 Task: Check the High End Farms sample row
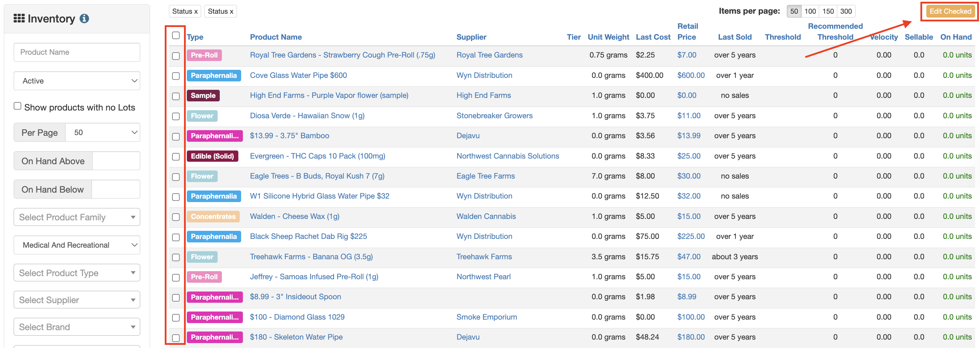click(176, 96)
